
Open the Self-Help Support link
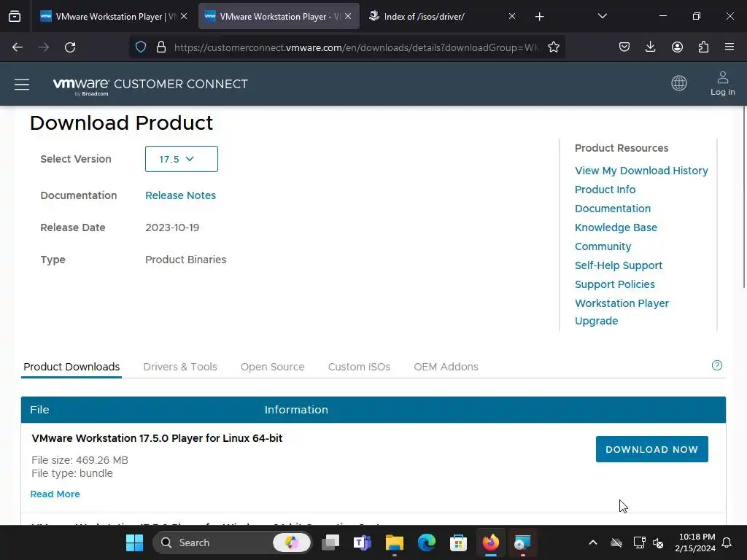point(619,265)
